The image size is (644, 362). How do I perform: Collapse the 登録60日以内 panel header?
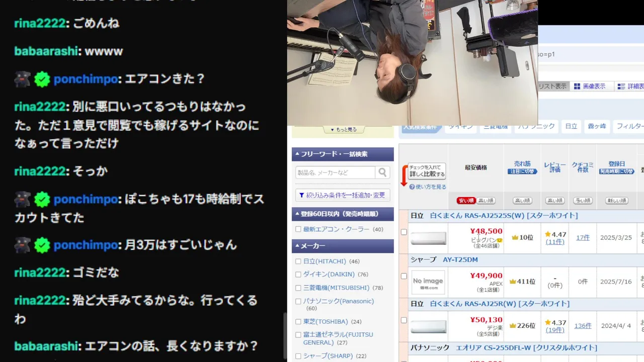(343, 214)
